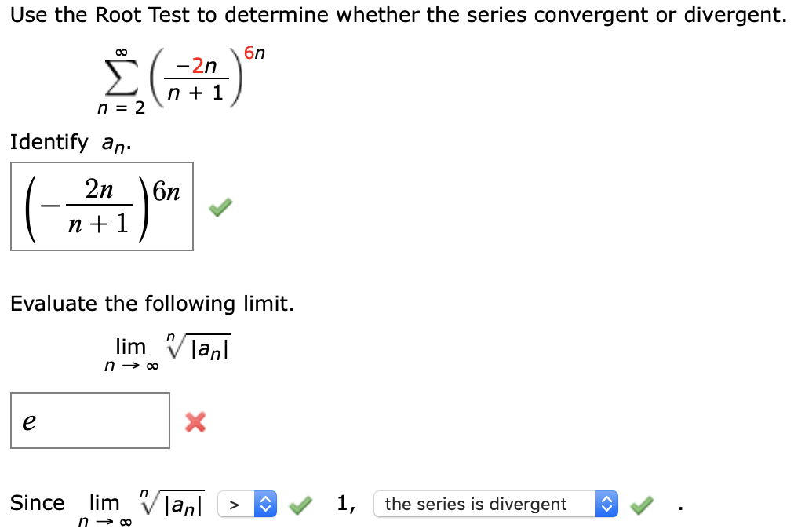Click the green checkmark beside the aₙ answer
Viewport: 794px width, 532px height.
pos(220,206)
